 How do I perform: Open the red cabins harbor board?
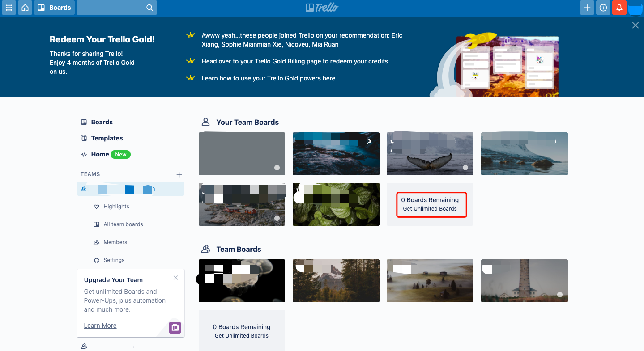pyautogui.click(x=242, y=204)
